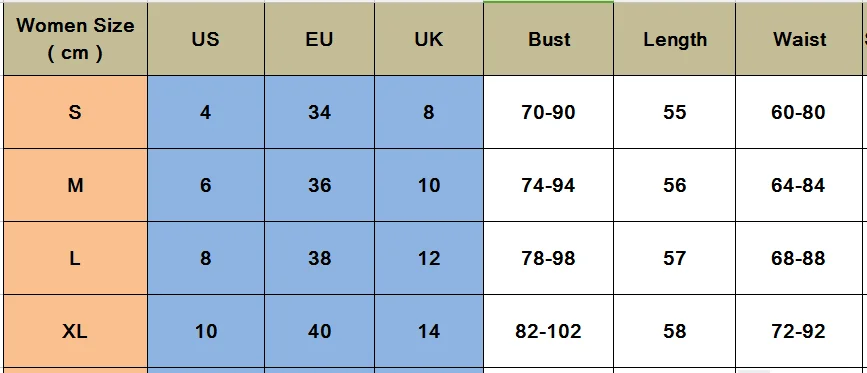
Task: Click the bust value 70-90 cell
Action: pos(549,112)
